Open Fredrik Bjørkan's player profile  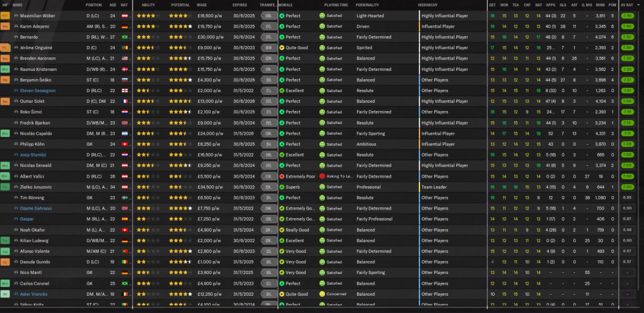pyautogui.click(x=36, y=123)
